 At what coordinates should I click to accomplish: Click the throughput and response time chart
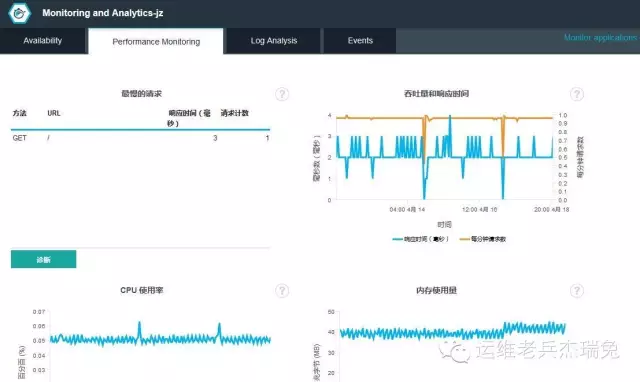pos(444,157)
